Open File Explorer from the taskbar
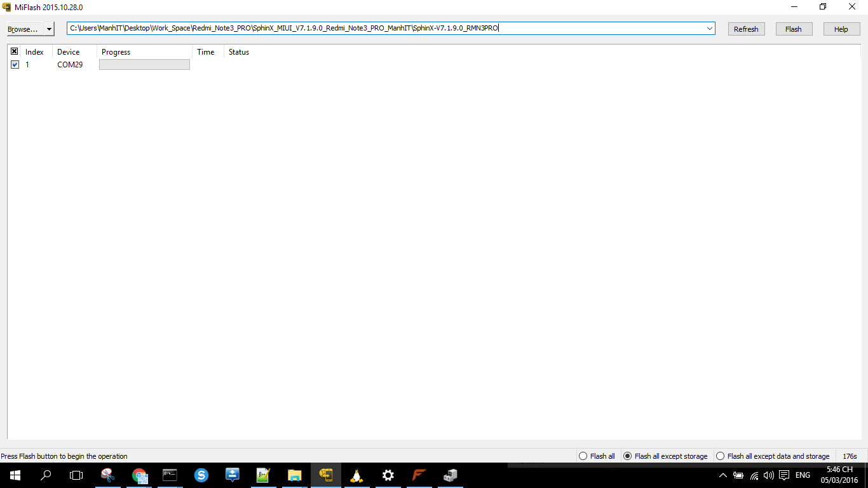The width and height of the screenshot is (868, 488). click(295, 475)
